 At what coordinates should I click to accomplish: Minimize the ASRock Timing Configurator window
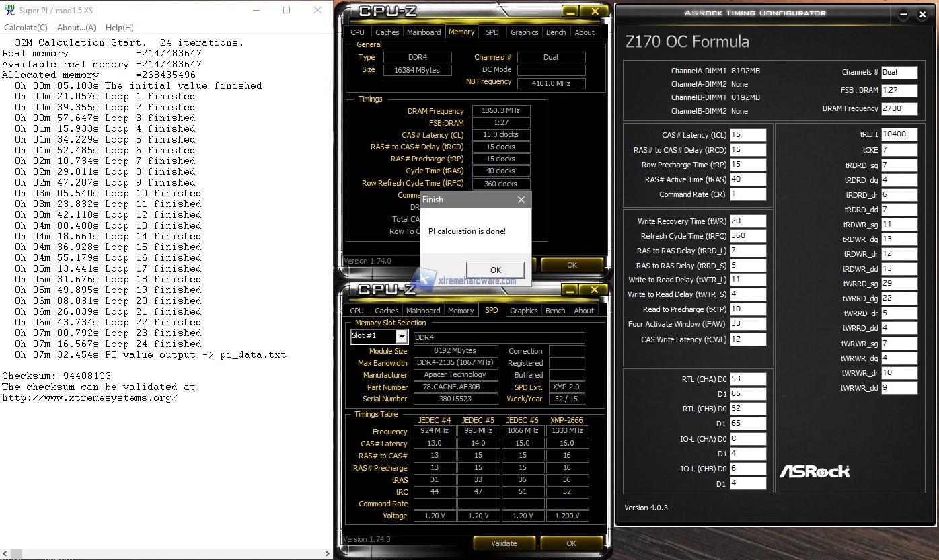point(903,14)
